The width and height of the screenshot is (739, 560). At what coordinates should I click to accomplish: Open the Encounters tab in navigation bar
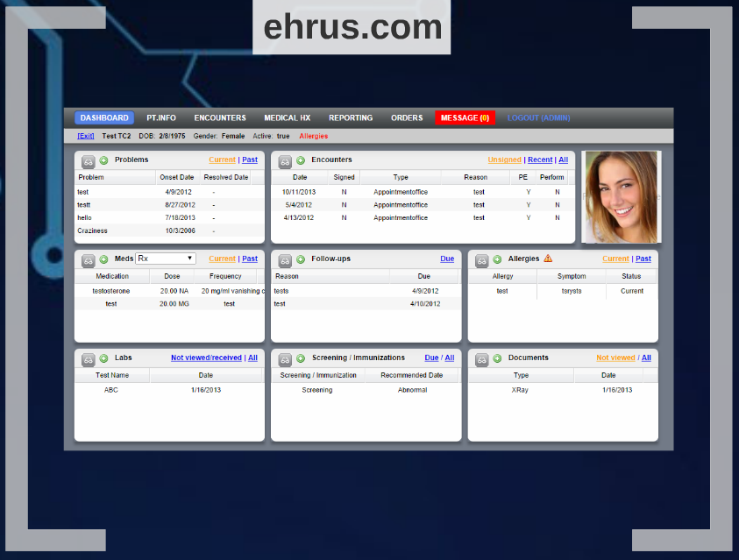click(220, 118)
